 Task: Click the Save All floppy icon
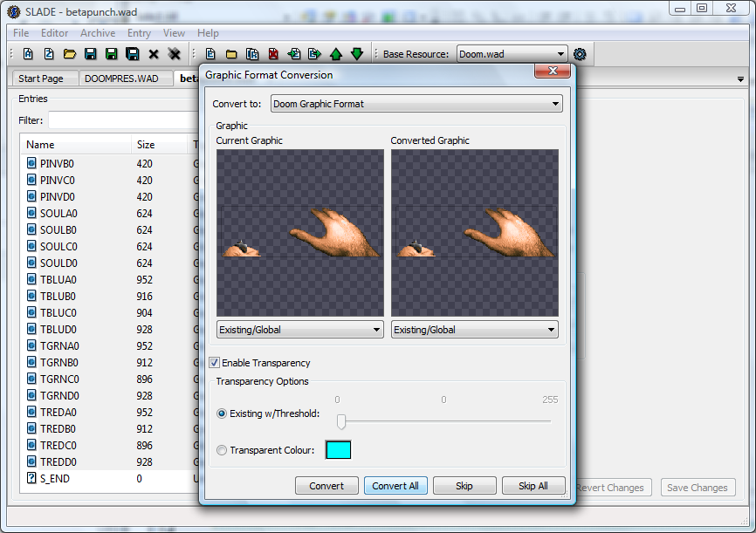133,54
